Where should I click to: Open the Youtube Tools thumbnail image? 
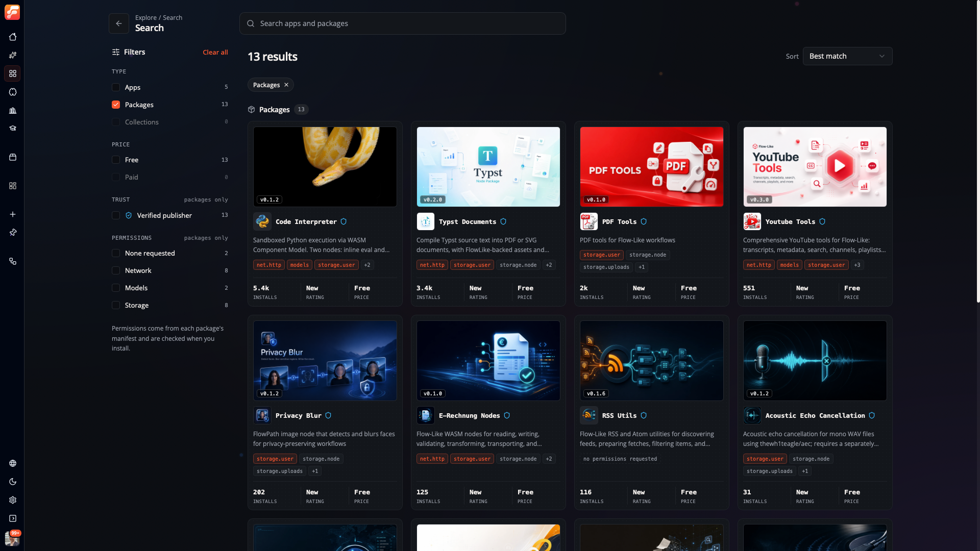pos(815,167)
